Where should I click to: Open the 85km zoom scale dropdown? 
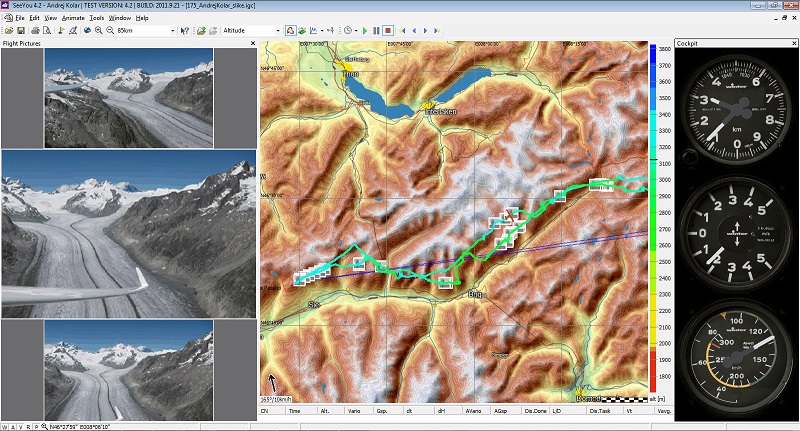click(x=171, y=31)
